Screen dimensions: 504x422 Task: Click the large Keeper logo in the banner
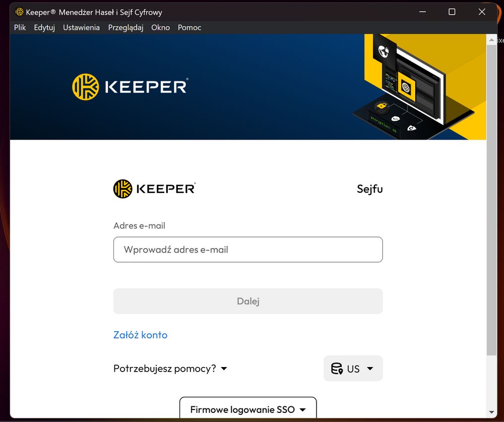point(130,87)
